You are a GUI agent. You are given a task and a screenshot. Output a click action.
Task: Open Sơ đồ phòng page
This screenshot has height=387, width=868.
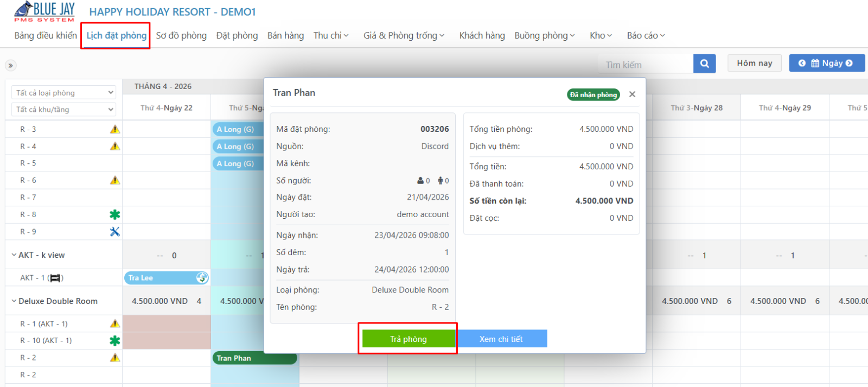tap(181, 35)
